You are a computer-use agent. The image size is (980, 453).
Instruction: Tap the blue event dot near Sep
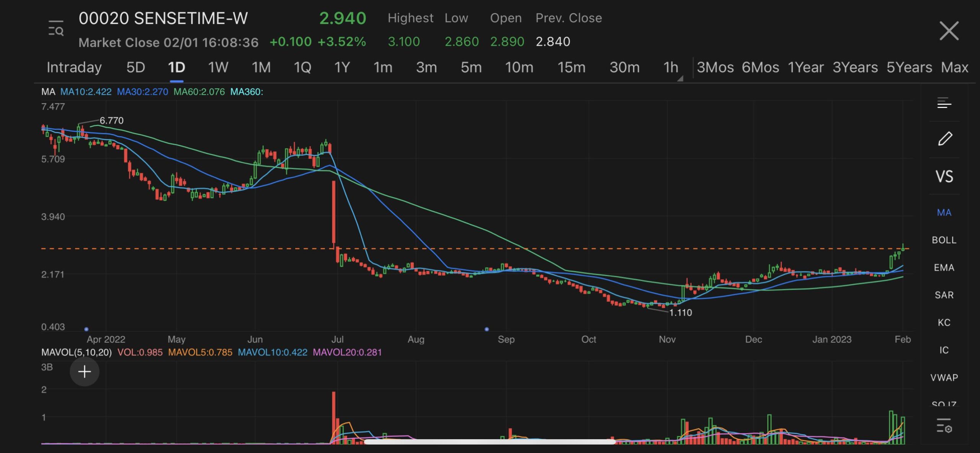coord(487,329)
